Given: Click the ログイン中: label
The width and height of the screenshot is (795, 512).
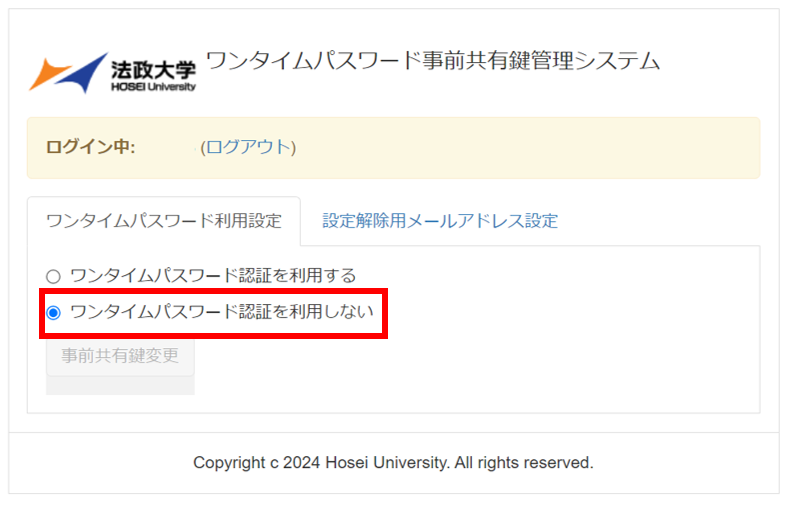Looking at the screenshot, I should 91,147.
